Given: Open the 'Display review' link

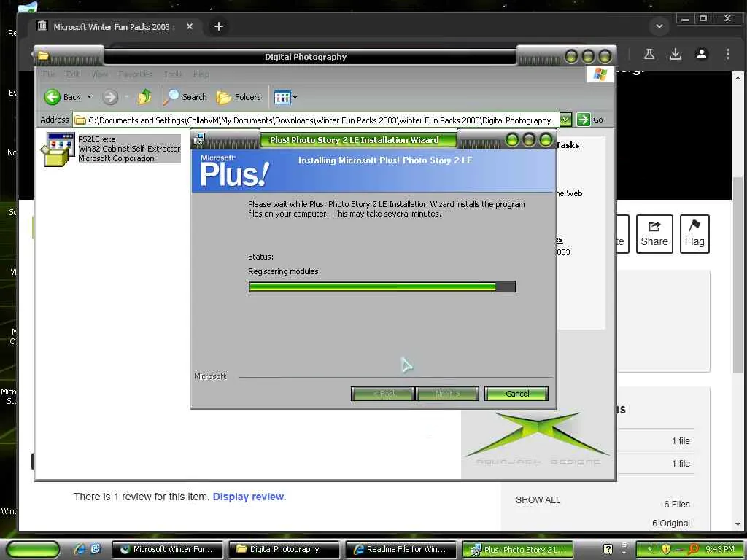Looking at the screenshot, I should 248,497.
